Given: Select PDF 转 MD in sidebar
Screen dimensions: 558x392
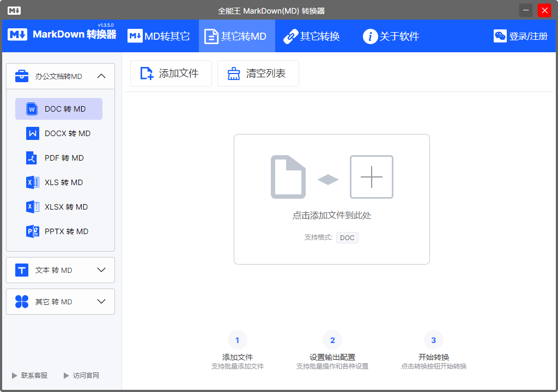Looking at the screenshot, I should click(x=59, y=158).
